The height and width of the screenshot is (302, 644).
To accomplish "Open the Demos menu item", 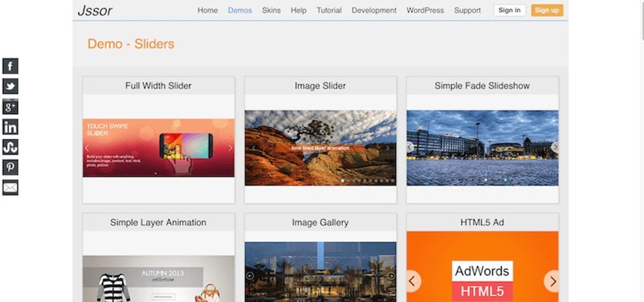I will click(240, 10).
